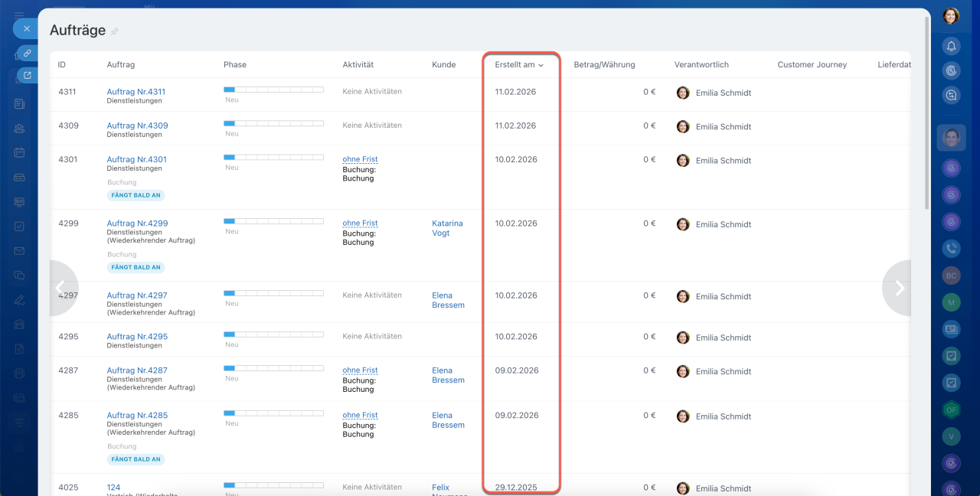Viewport: 980px width, 496px height.
Task: Open the BC chat avatar in right sidebar
Action: 951,275
